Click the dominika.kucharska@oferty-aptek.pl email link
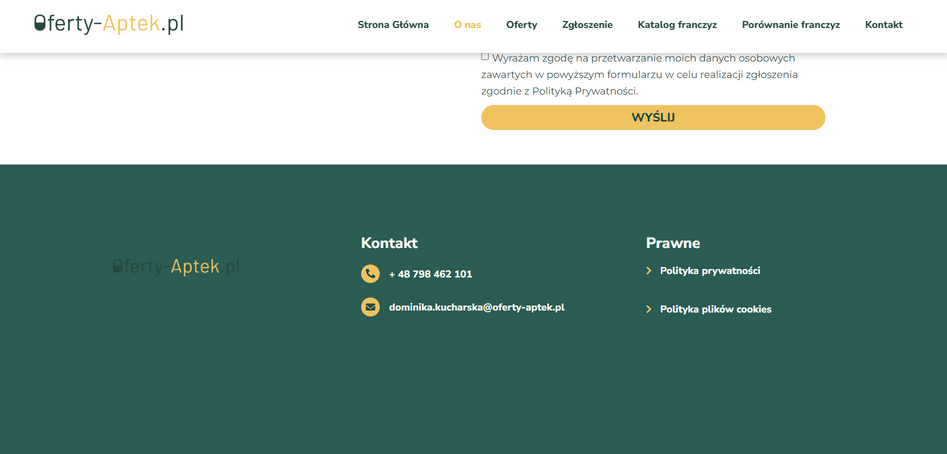This screenshot has width=947, height=454. [476, 307]
